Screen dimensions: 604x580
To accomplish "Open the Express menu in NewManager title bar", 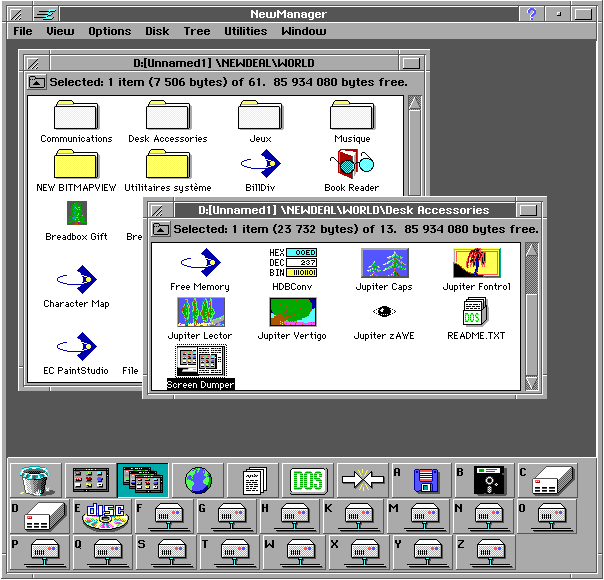I will coord(46,13).
